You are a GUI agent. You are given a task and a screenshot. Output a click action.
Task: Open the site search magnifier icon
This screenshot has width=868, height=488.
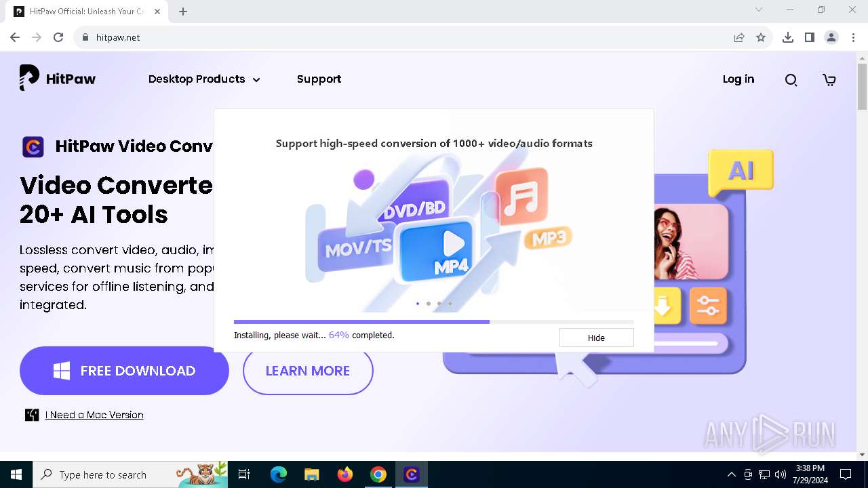791,80
